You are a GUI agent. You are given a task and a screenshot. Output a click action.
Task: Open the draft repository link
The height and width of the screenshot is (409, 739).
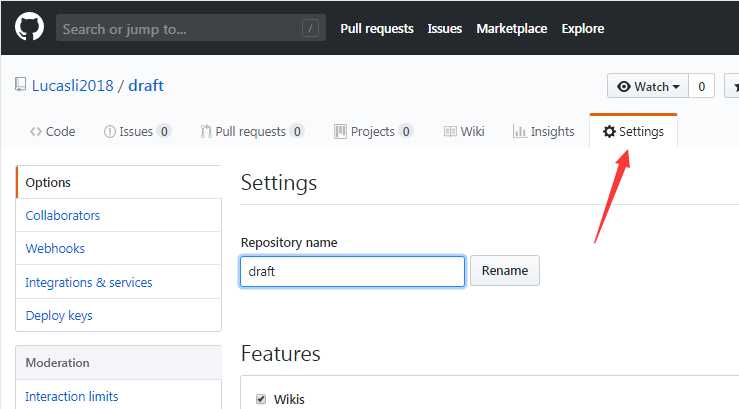pos(146,86)
